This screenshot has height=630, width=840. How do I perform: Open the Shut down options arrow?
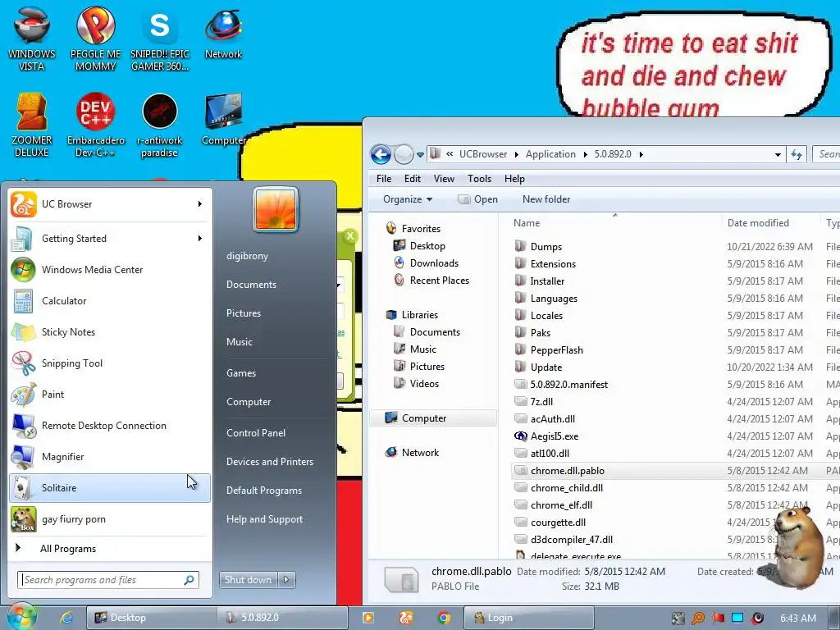(286, 580)
